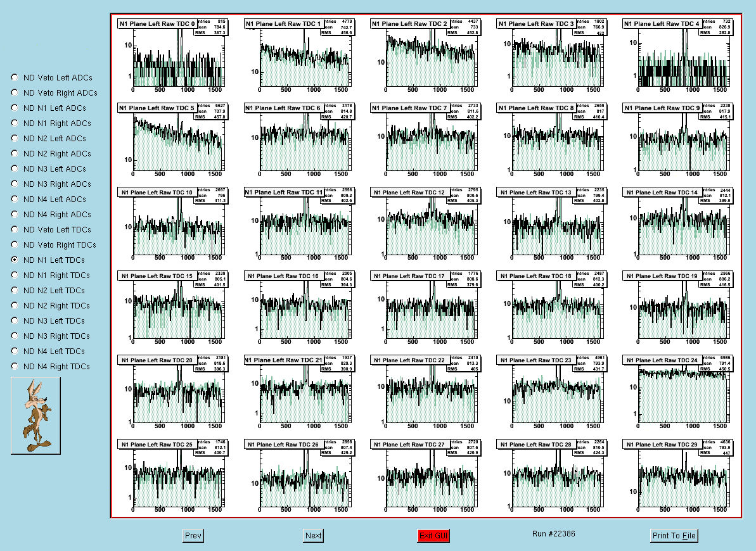756x551 pixels.
Task: Select the N1 Plane Left Raw TDC 17 histogram
Action: [x=425, y=308]
